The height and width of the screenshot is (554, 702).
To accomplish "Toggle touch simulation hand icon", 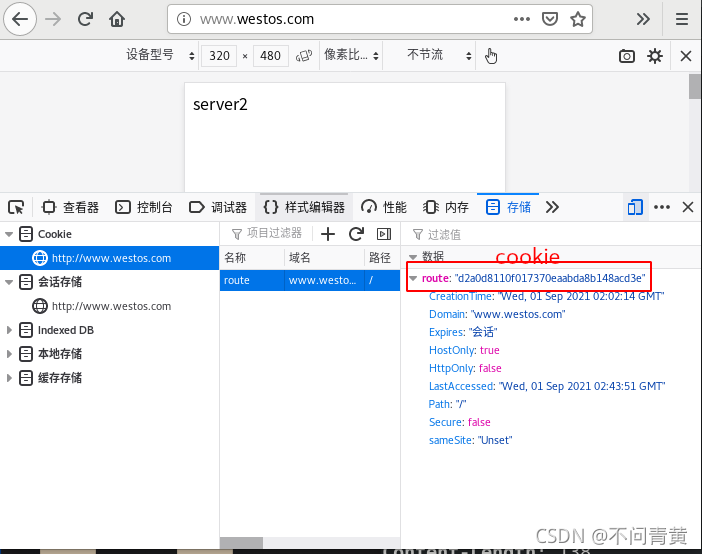I will [491, 56].
